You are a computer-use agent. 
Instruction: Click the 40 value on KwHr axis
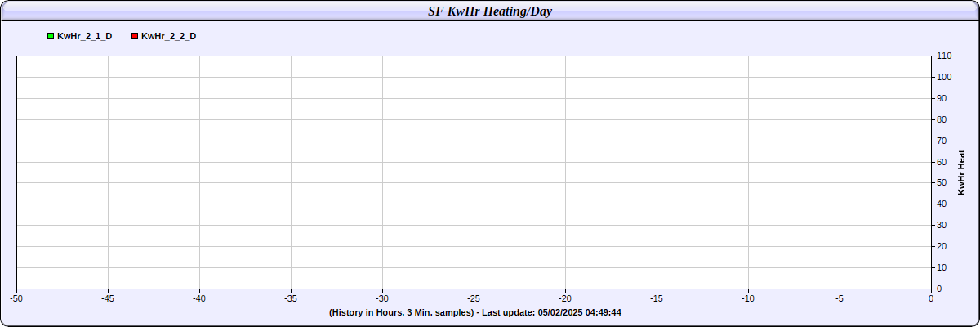pos(942,204)
